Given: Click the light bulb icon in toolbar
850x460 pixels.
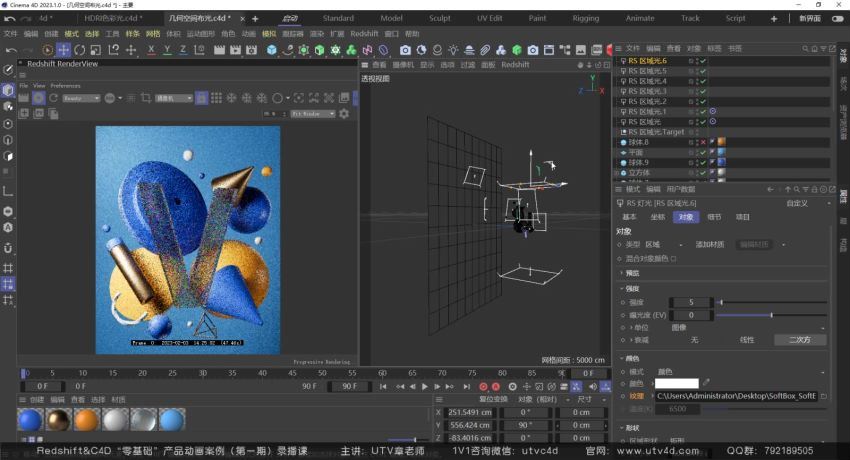Looking at the screenshot, I should coord(454,50).
